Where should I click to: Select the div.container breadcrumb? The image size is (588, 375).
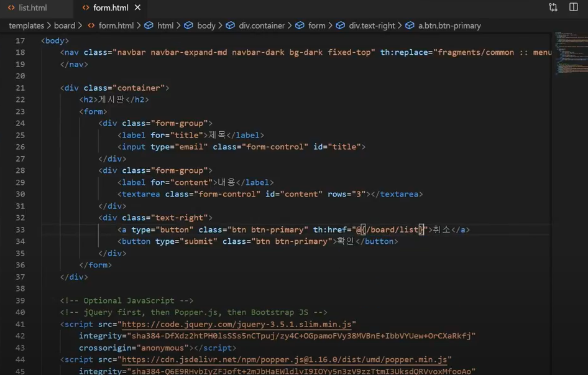coord(262,25)
